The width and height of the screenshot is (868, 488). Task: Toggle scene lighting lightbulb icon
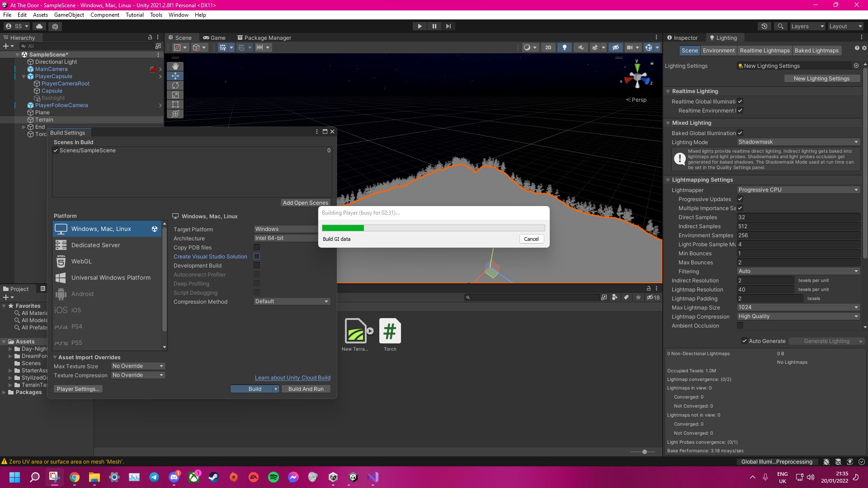point(564,47)
